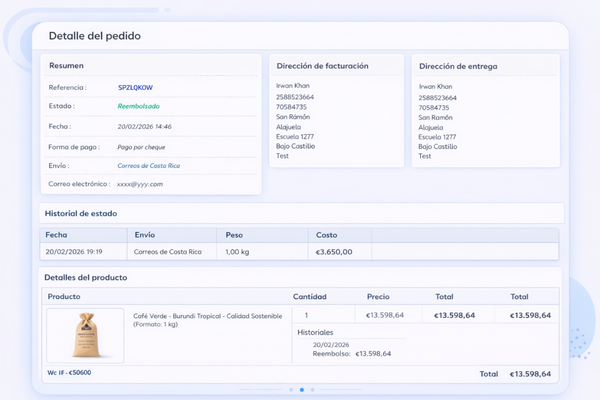Go to the first carousel dot

(291, 390)
